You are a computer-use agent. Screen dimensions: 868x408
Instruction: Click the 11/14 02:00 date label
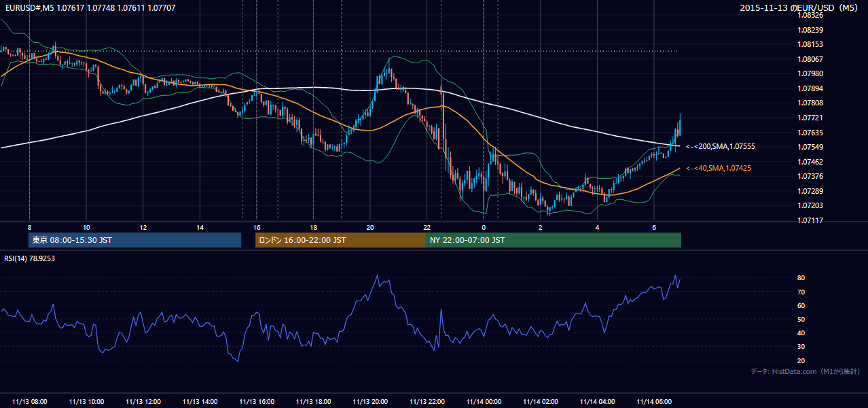[x=540, y=402]
